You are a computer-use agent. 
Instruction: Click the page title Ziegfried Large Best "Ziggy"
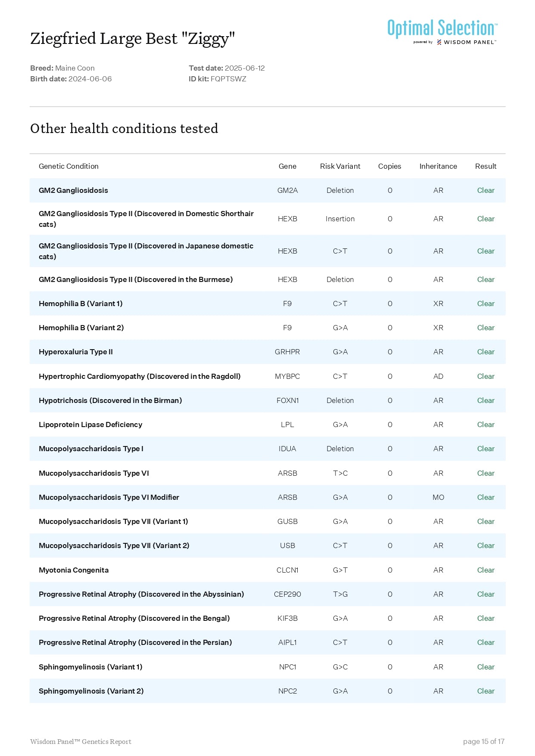point(132,39)
